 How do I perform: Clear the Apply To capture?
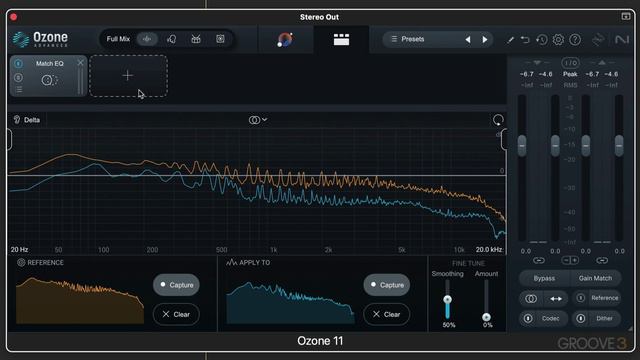[387, 314]
